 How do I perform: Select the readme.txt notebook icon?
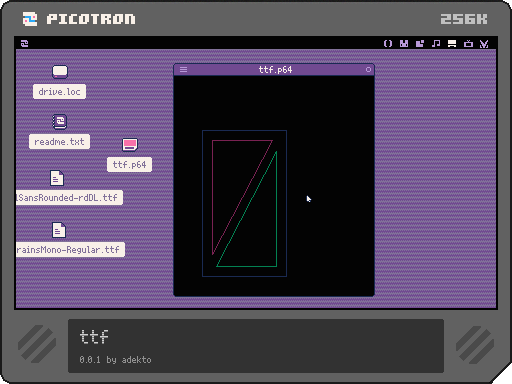click(60, 122)
